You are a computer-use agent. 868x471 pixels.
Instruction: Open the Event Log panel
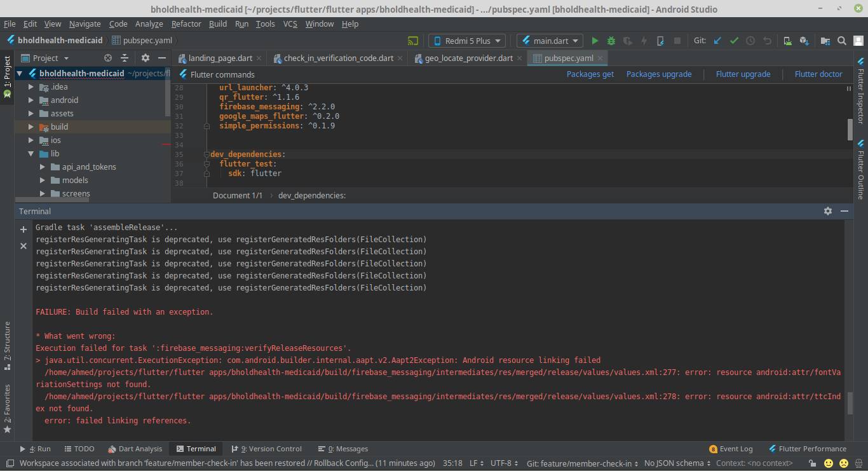(731, 448)
